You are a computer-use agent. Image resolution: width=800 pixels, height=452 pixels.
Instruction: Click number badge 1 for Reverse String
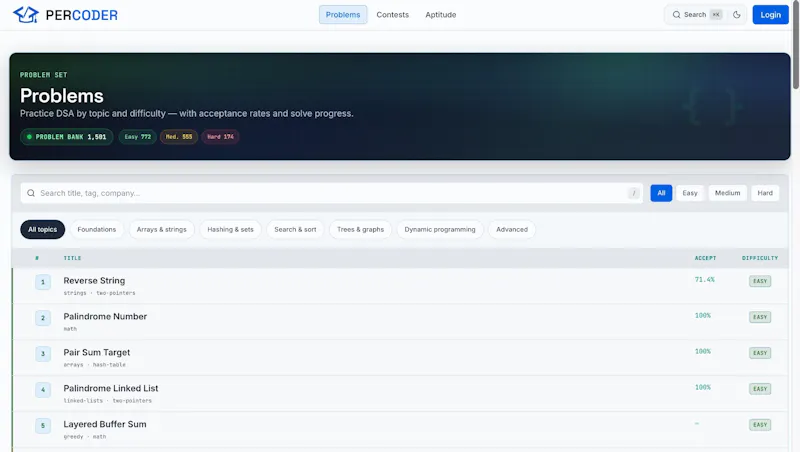pyautogui.click(x=43, y=282)
